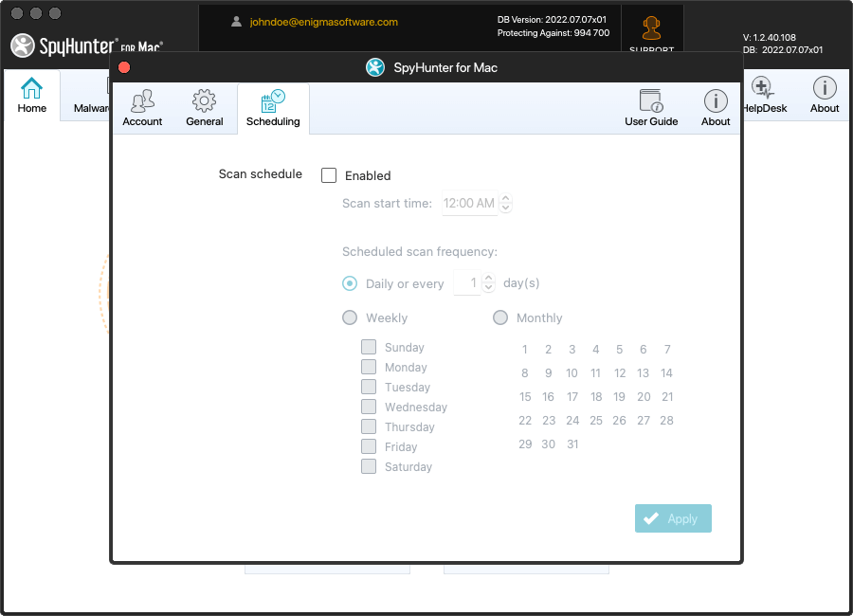Viewport: 853px width, 616px height.
Task: Select the Weekly frequency radio button
Action: click(x=350, y=318)
